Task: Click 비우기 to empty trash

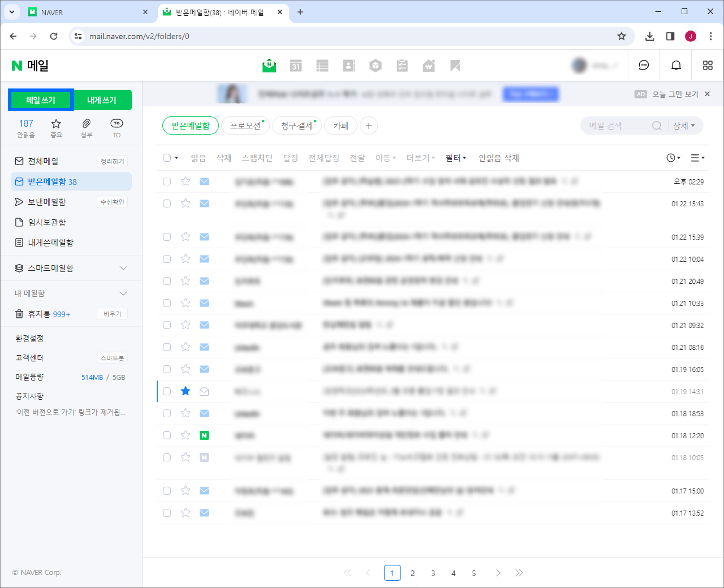Action: pyautogui.click(x=112, y=314)
